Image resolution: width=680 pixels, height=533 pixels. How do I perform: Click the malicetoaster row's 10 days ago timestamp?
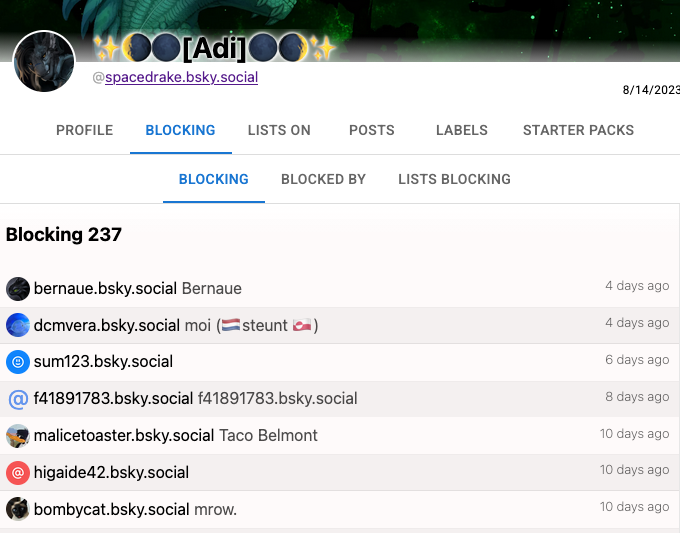click(x=634, y=433)
